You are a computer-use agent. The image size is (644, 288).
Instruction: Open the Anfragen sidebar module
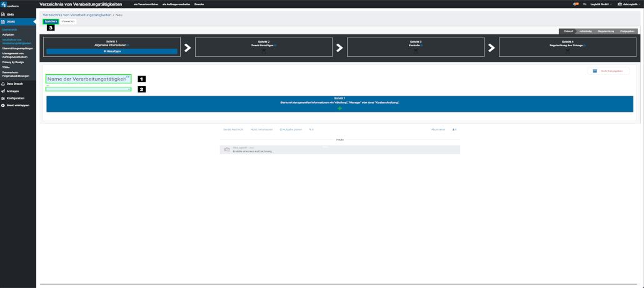pos(13,91)
